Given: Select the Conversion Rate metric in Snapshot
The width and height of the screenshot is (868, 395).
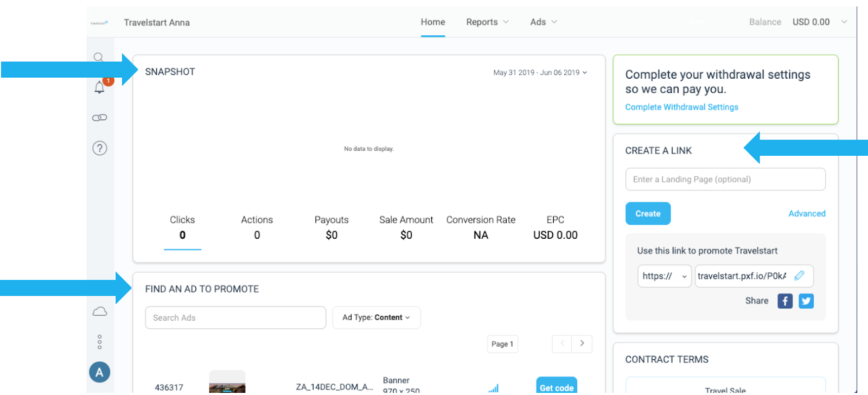Looking at the screenshot, I should point(481,227).
